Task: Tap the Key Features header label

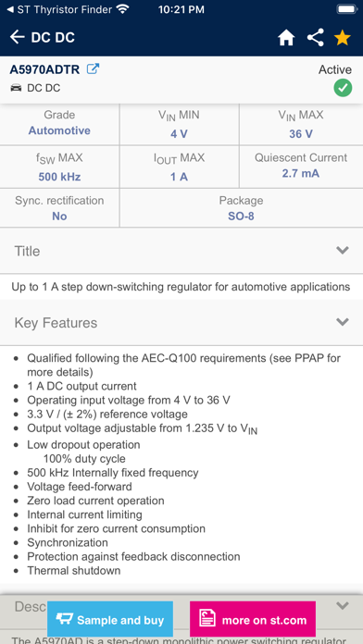Action: pos(56,323)
